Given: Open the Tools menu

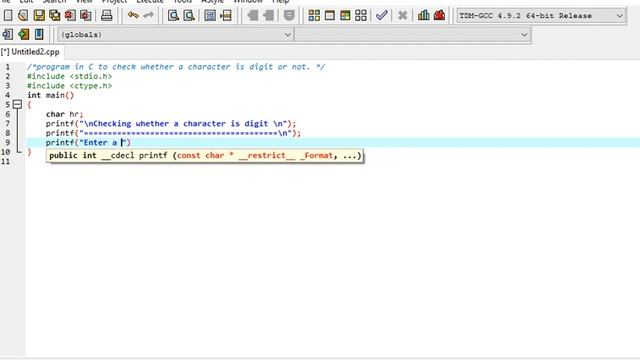Looking at the screenshot, I should click(x=182, y=1).
